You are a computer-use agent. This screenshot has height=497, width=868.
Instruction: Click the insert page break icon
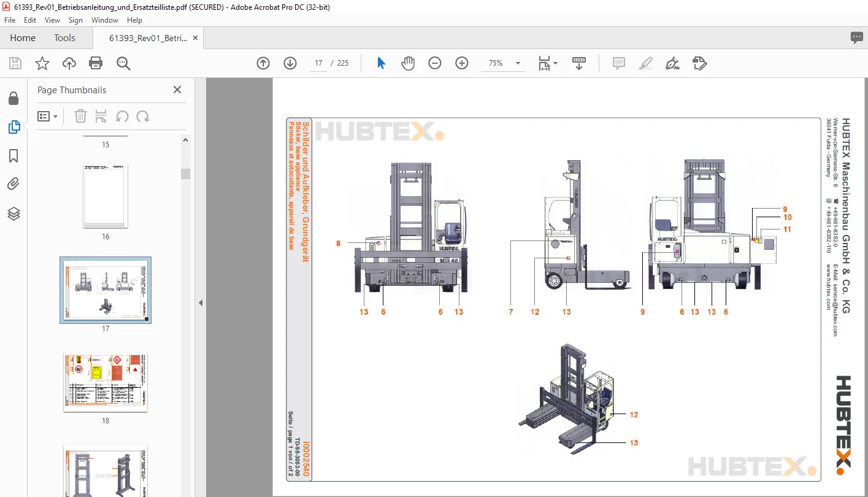click(101, 116)
